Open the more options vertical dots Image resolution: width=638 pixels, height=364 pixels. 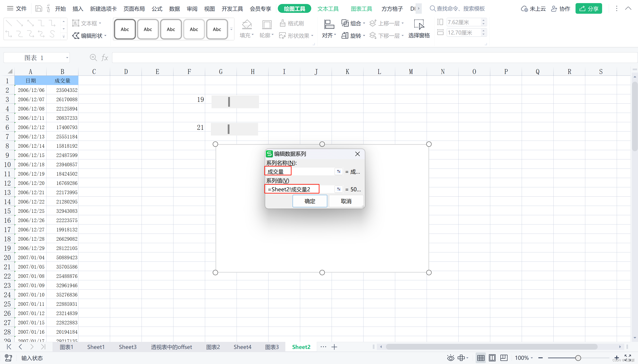point(617,8)
